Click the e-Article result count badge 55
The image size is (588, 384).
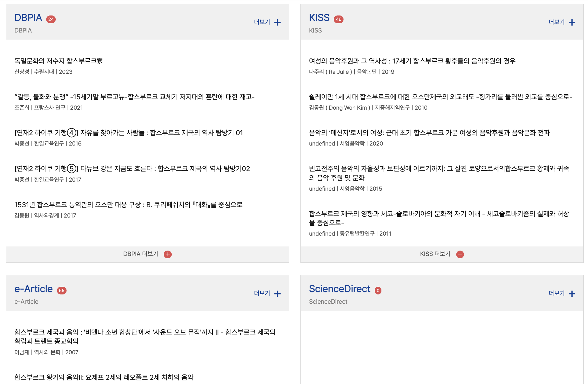coord(62,291)
